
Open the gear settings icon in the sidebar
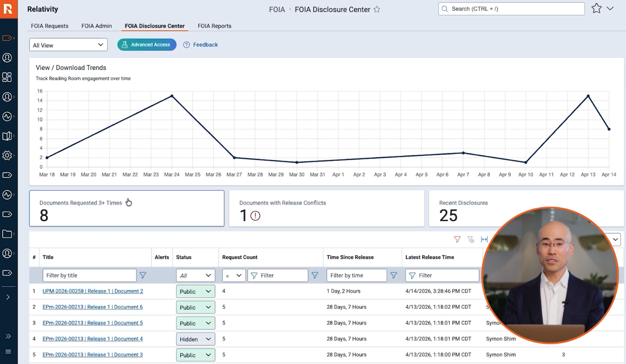click(7, 155)
